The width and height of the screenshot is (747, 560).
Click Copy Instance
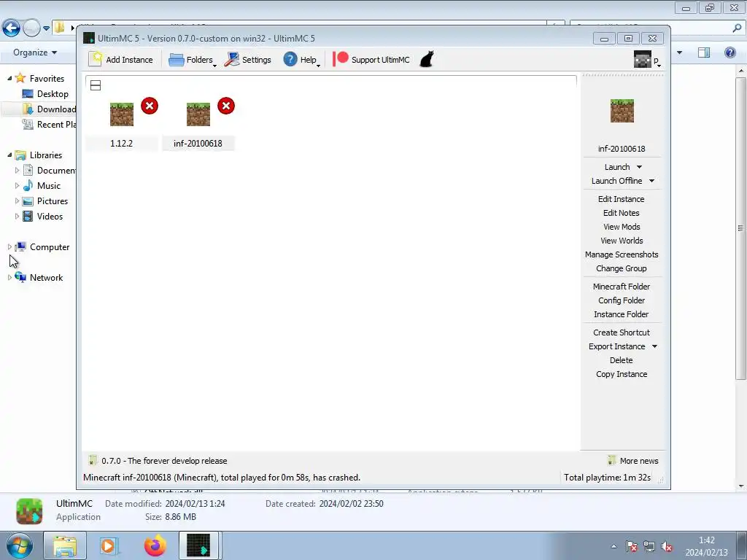[622, 374]
